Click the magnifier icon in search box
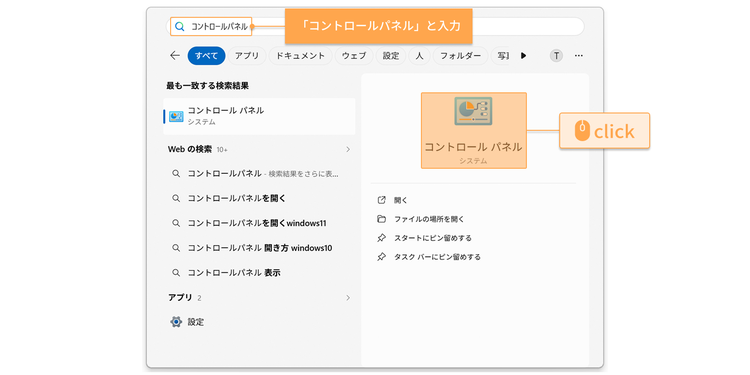Screen dimensions: 750x375 pyautogui.click(x=179, y=27)
